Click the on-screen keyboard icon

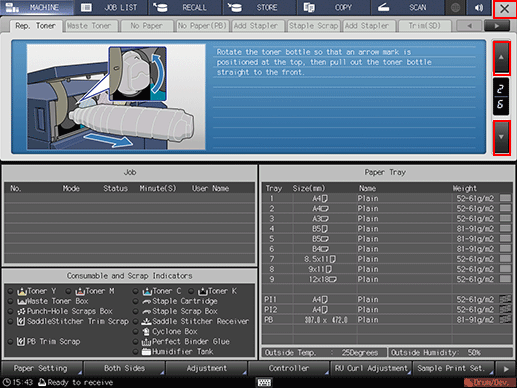click(264, 383)
